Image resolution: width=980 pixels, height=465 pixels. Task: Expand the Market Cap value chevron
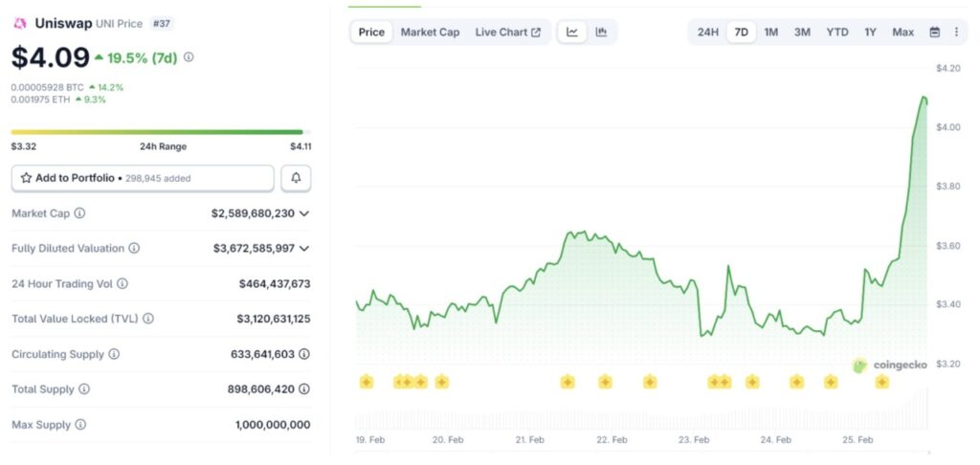click(304, 213)
